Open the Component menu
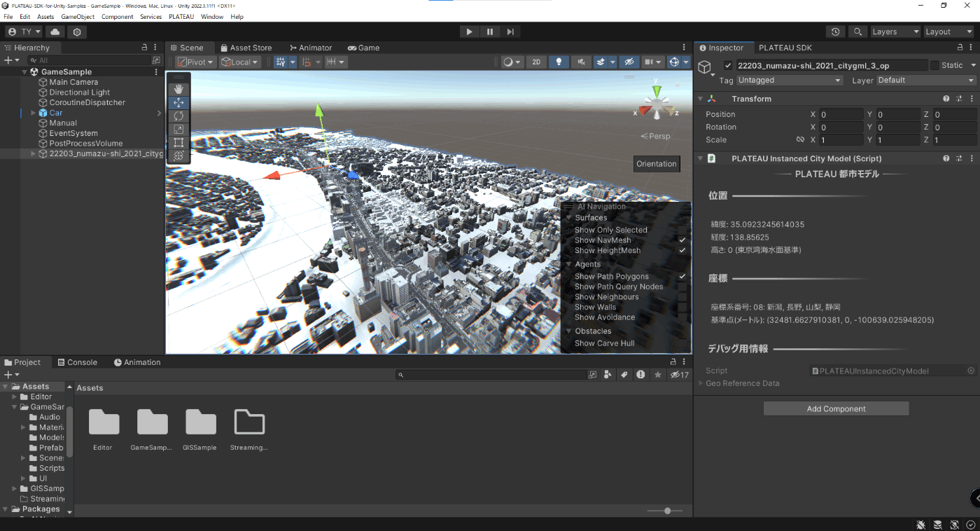980x531 pixels. pyautogui.click(x=118, y=16)
